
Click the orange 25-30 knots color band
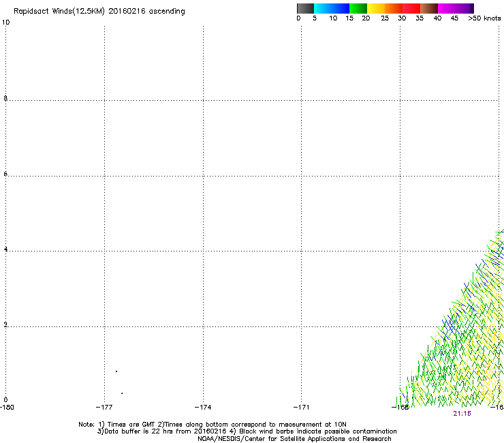(394, 8)
